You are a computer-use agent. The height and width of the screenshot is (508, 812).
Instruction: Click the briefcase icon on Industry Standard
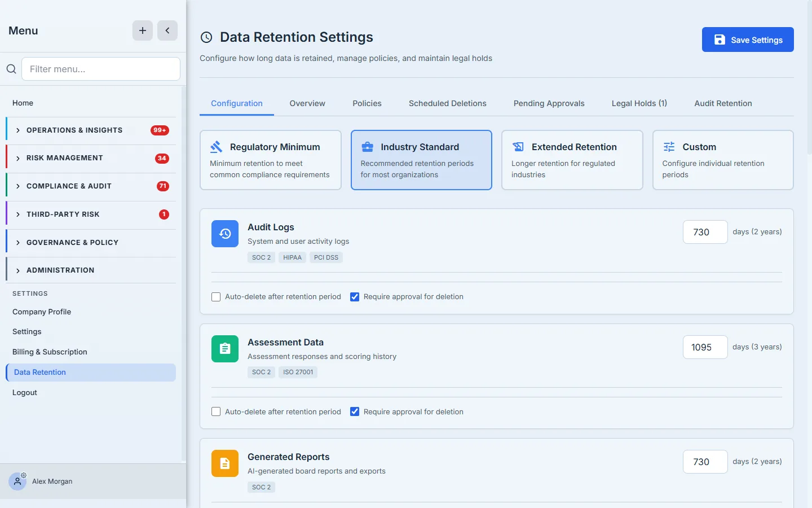click(x=367, y=147)
